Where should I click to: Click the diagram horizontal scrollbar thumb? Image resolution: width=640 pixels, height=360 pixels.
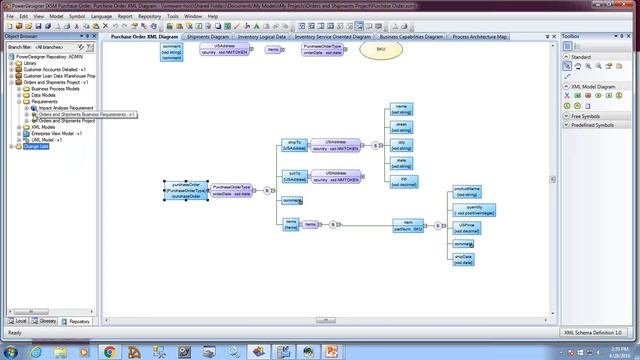326,320
